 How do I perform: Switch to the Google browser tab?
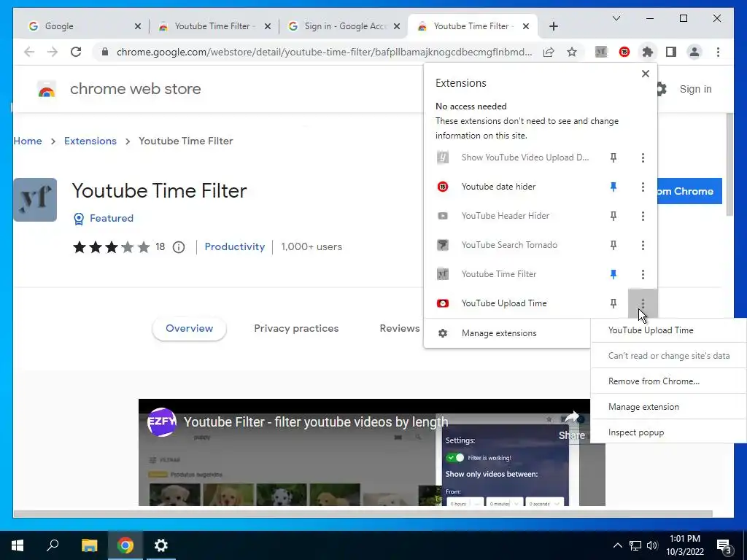pyautogui.click(x=85, y=26)
